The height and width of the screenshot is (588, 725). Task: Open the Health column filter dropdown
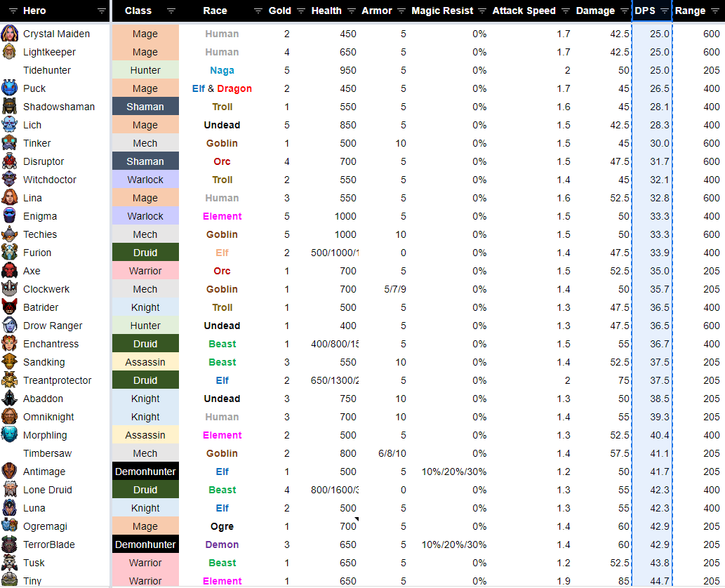[352, 11]
